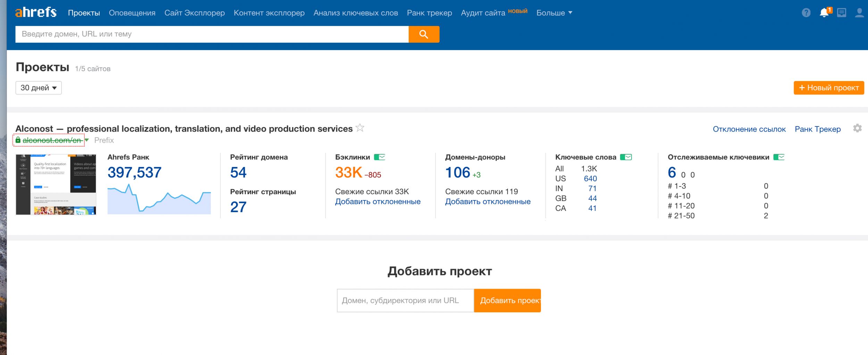Click Добавить отклоненные under Домены-доноры
This screenshot has height=355, width=868.
point(488,201)
